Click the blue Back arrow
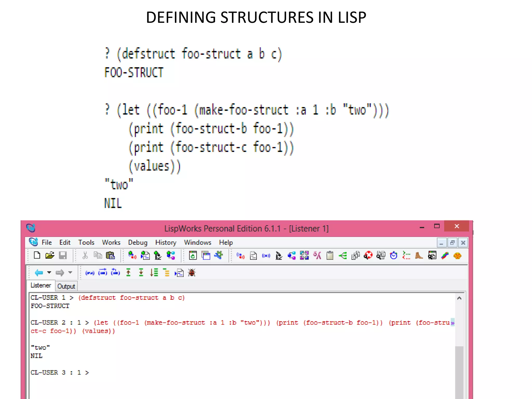Image resolution: width=532 pixels, height=399 pixels. coord(39,273)
